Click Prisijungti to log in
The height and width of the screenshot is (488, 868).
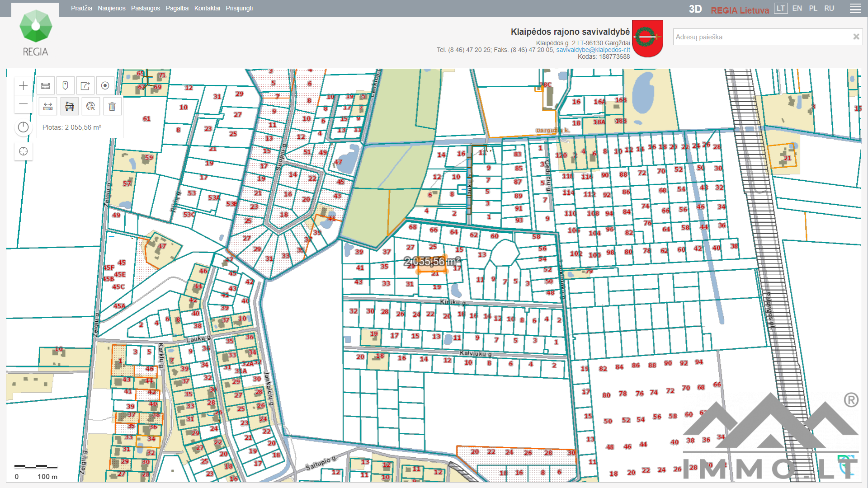(x=239, y=8)
